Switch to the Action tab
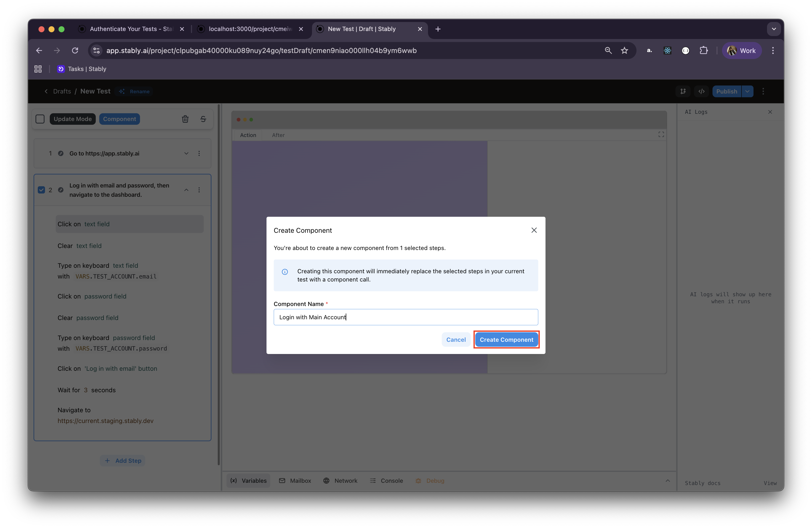This screenshot has width=812, height=528. pyautogui.click(x=248, y=135)
